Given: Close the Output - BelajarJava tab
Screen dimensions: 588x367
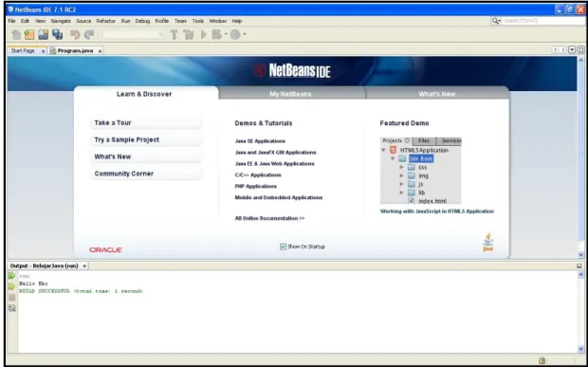Looking at the screenshot, I should click(84, 266).
